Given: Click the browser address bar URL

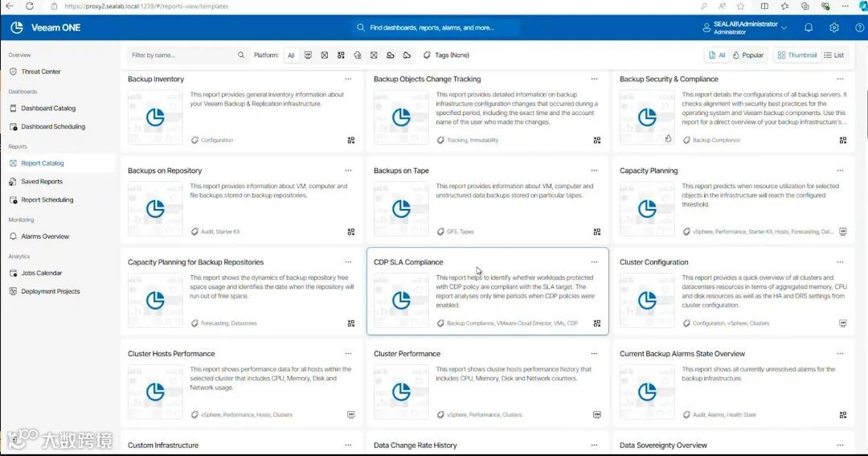Looking at the screenshot, I should (146, 6).
